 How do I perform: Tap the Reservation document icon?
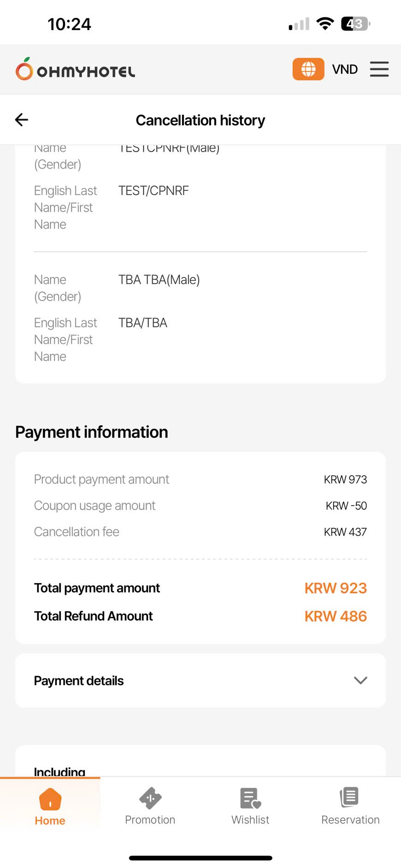coord(350,797)
